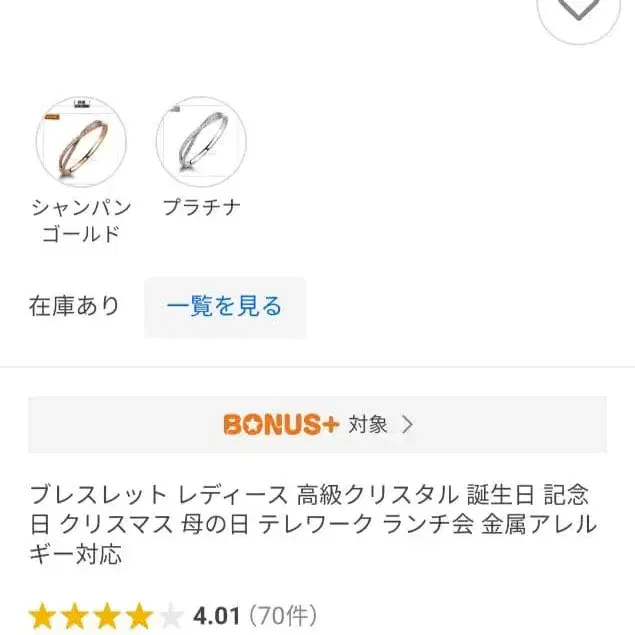Tap the heart favorite icon
The width and height of the screenshot is (635, 635).
[x=579, y=10]
